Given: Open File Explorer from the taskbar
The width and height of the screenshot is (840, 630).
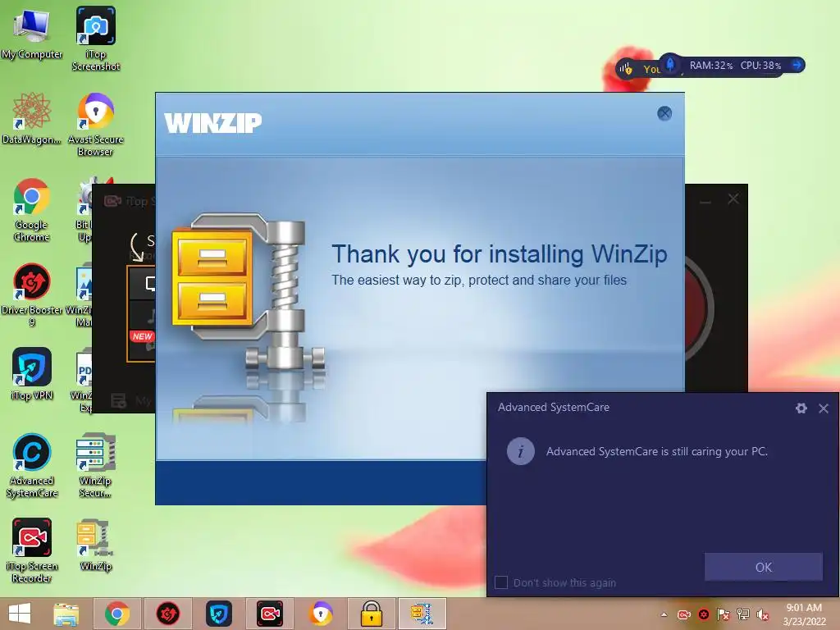Looking at the screenshot, I should 66,614.
